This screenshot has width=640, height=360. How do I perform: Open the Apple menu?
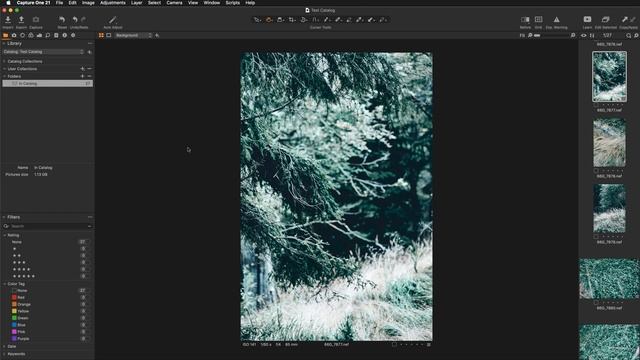point(8,3)
